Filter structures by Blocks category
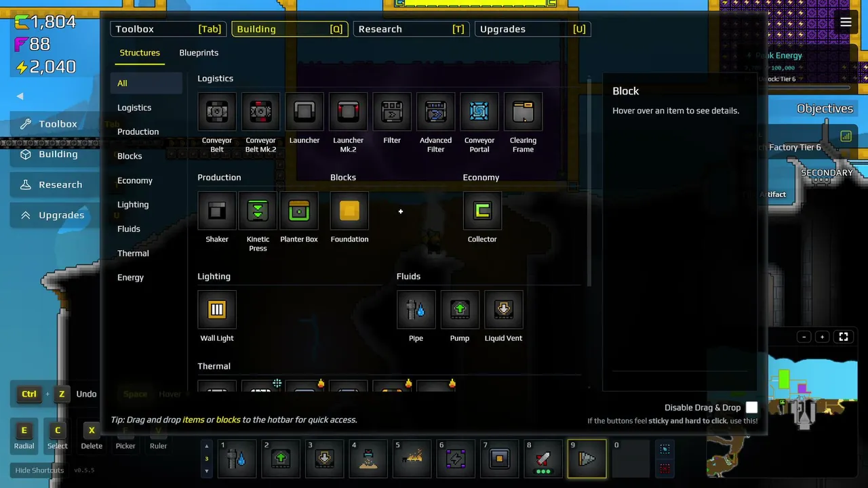868x488 pixels. [x=146, y=156]
